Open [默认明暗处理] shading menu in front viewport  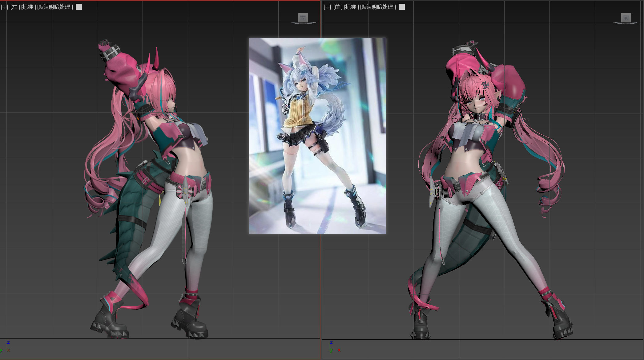(378, 7)
